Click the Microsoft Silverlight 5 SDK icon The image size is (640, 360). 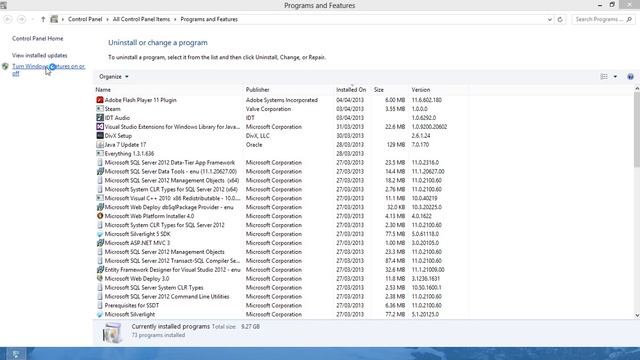100,234
